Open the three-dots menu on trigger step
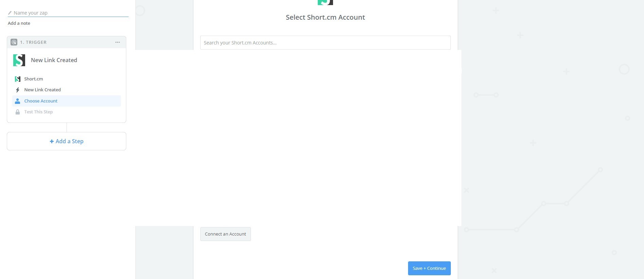The width and height of the screenshot is (644, 279). point(117,42)
